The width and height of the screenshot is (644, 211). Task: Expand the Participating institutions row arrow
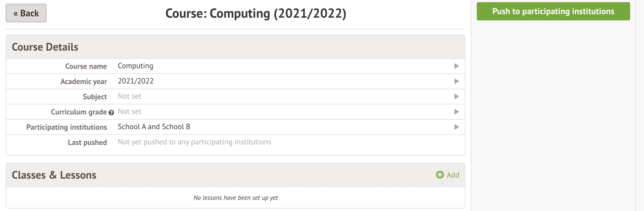pos(457,127)
